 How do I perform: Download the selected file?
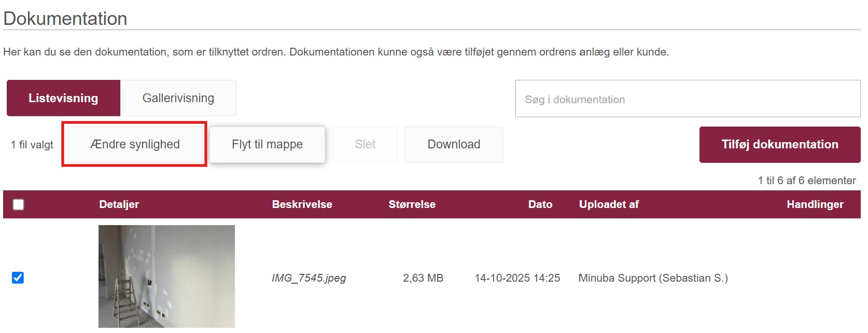454,145
